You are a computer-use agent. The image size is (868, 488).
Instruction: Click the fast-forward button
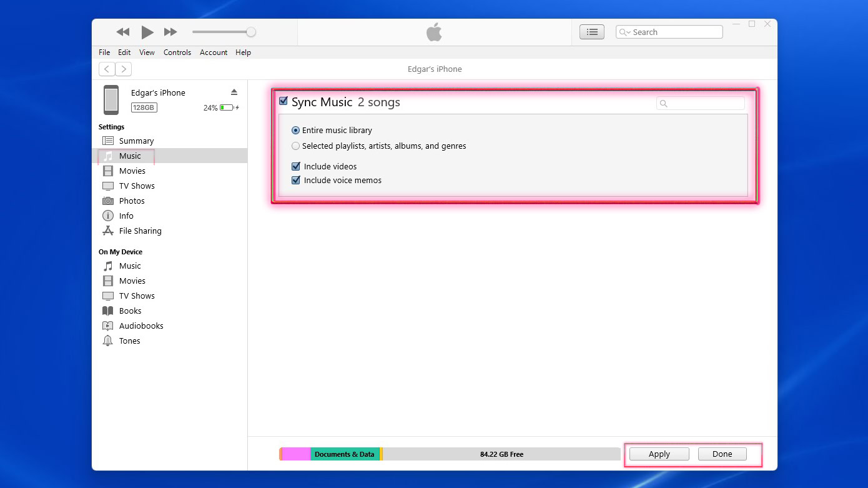170,32
